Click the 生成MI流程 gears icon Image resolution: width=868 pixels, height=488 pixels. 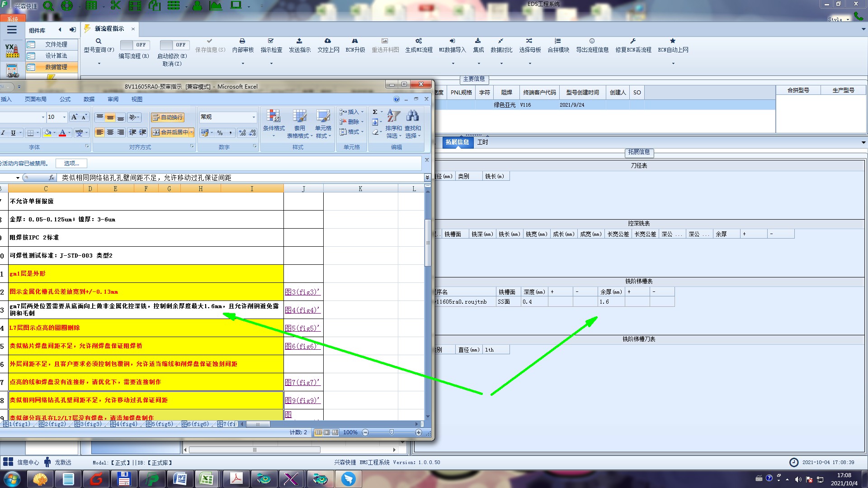pos(419,41)
